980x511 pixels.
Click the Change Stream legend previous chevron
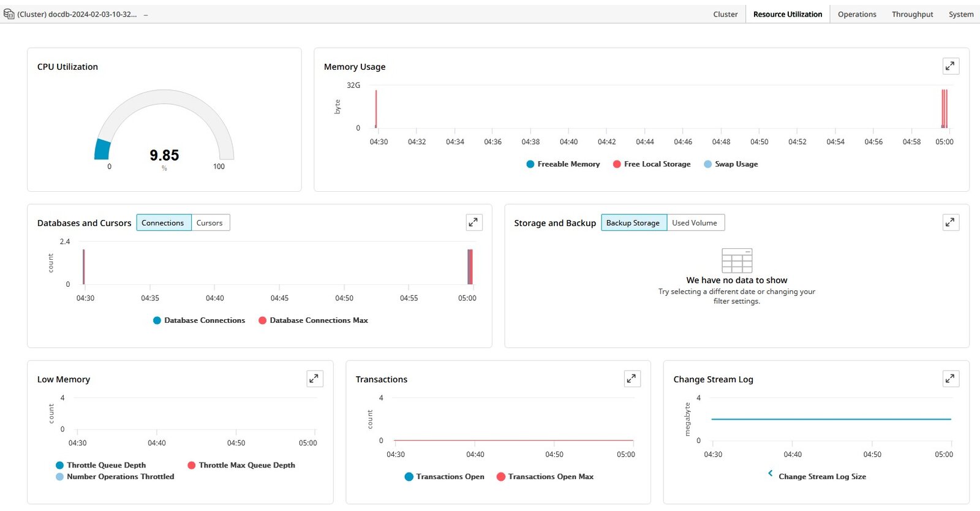770,473
